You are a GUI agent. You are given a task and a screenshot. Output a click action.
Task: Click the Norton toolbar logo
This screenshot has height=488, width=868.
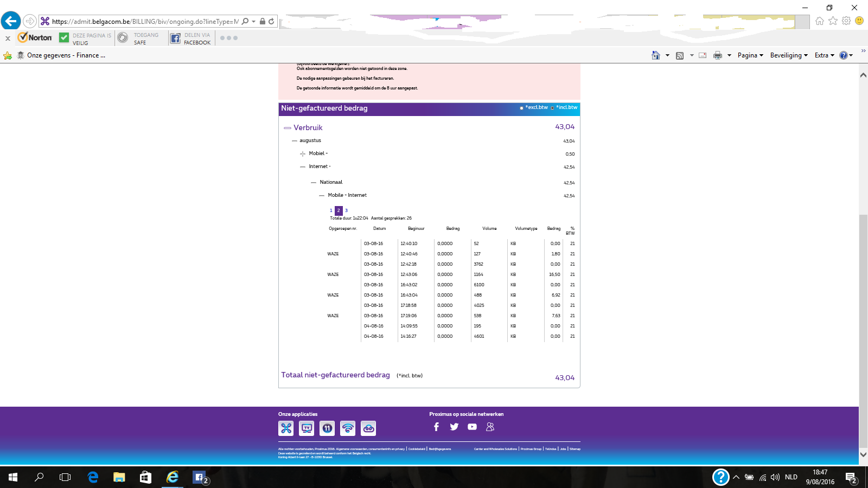coord(35,37)
